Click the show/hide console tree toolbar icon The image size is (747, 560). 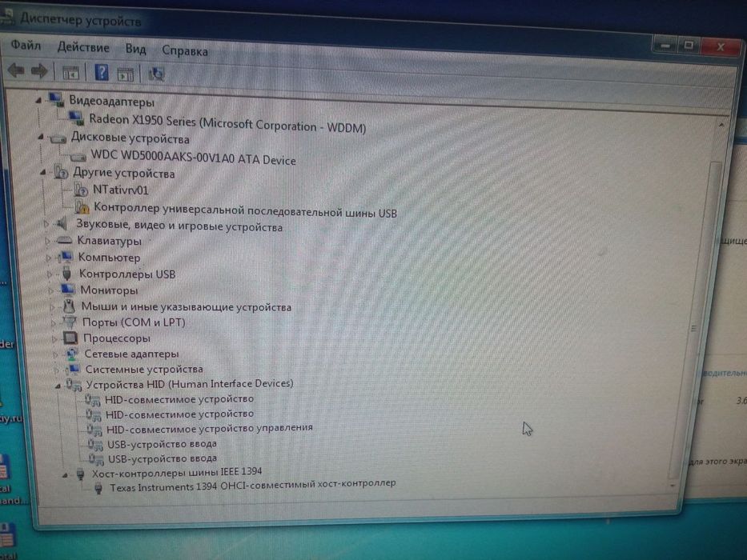click(x=70, y=73)
